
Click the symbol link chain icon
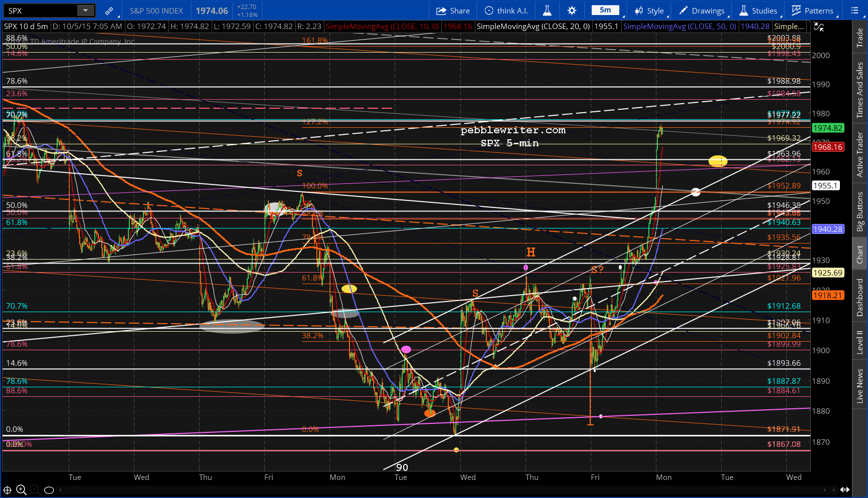click(109, 11)
